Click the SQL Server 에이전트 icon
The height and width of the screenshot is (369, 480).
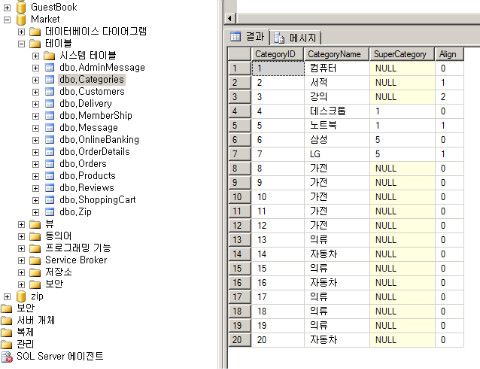[x=7, y=357]
